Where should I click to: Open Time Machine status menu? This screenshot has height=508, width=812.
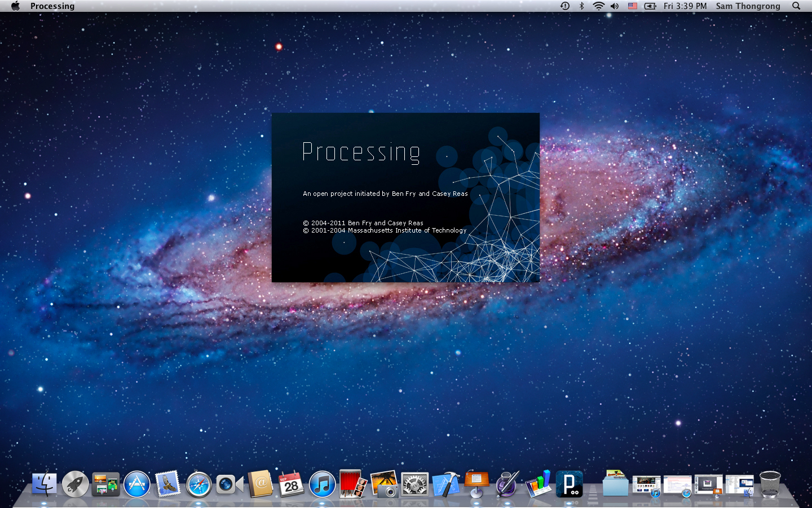pyautogui.click(x=564, y=6)
